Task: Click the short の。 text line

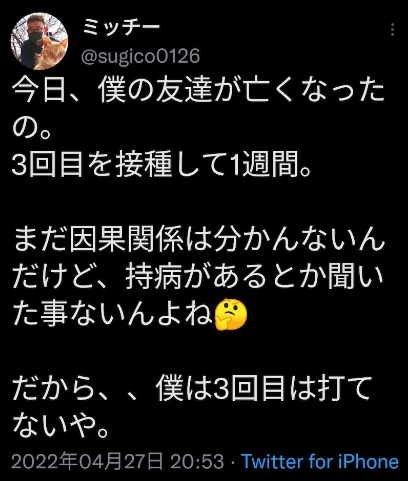Action: pyautogui.click(x=31, y=127)
